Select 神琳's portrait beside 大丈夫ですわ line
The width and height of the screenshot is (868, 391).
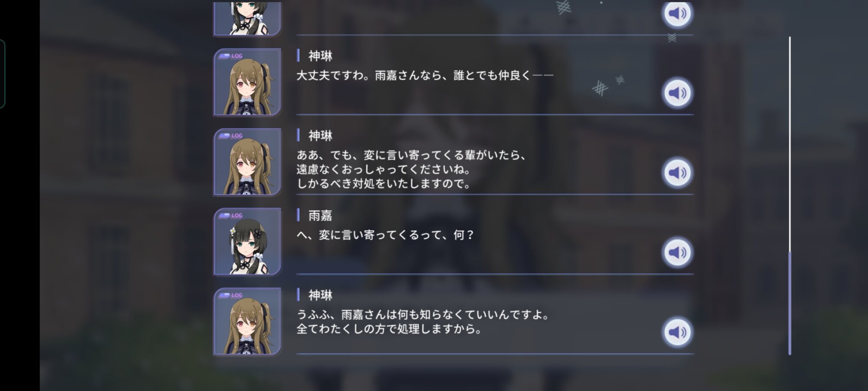pyautogui.click(x=247, y=82)
